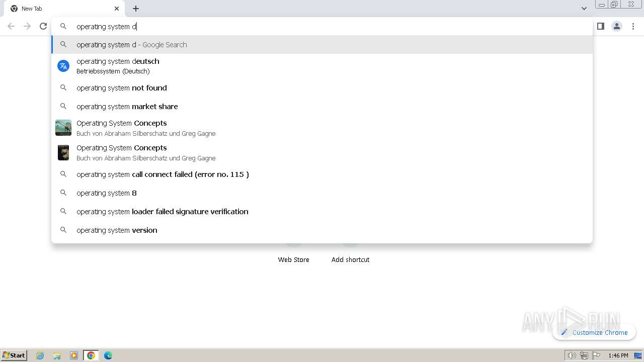
Task: Click search icon next to 'market share' suggestion
Action: 63,106
